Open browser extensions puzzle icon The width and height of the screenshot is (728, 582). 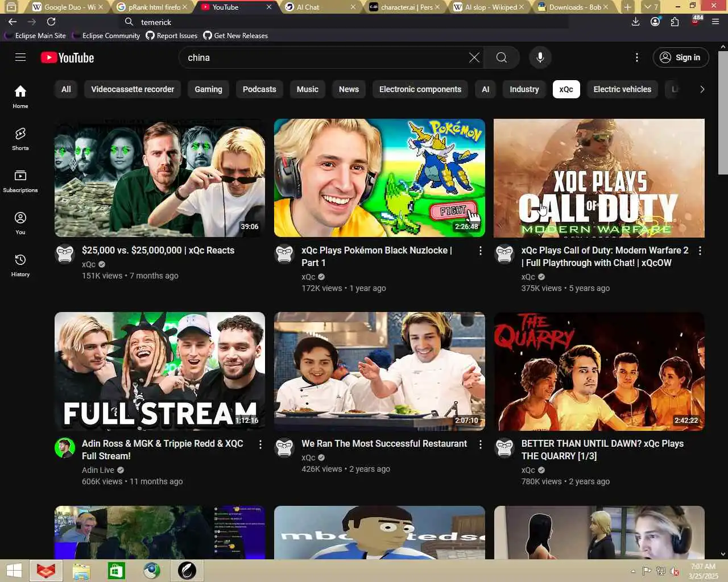coord(675,22)
